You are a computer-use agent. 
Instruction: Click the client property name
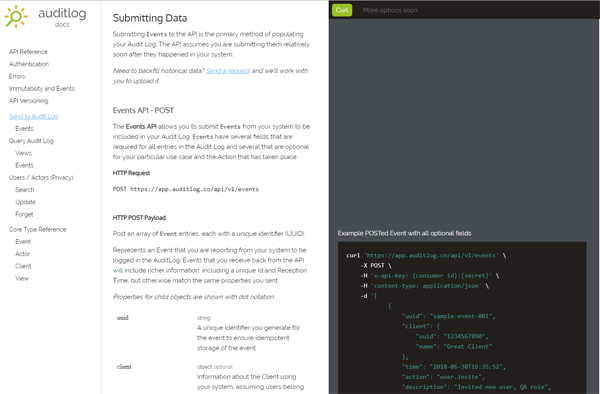(x=124, y=366)
